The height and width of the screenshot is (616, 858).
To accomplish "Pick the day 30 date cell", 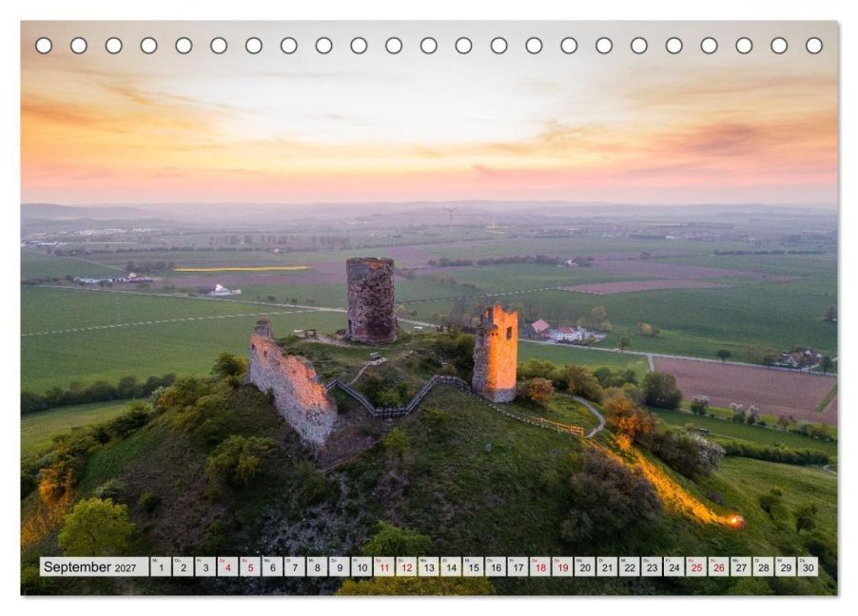I will pyautogui.click(x=809, y=567).
